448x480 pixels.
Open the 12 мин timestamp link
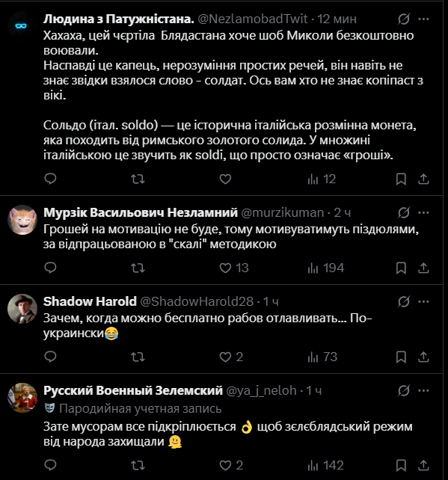[x=337, y=19]
